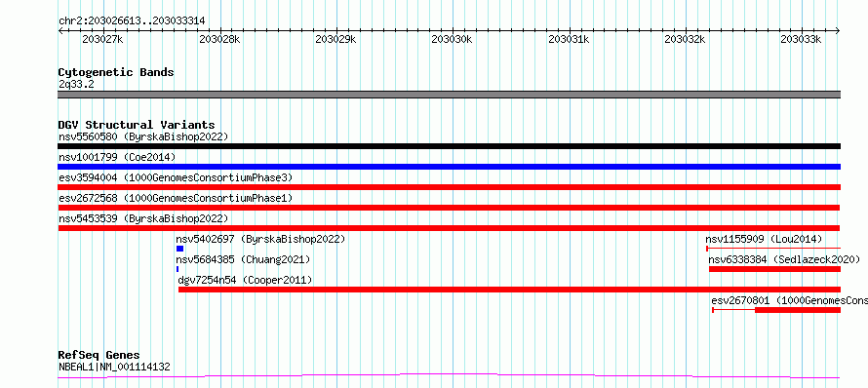Image resolution: width=868 pixels, height=388 pixels.
Task: Click the 203033k ruler tick label
Action: tap(801, 39)
